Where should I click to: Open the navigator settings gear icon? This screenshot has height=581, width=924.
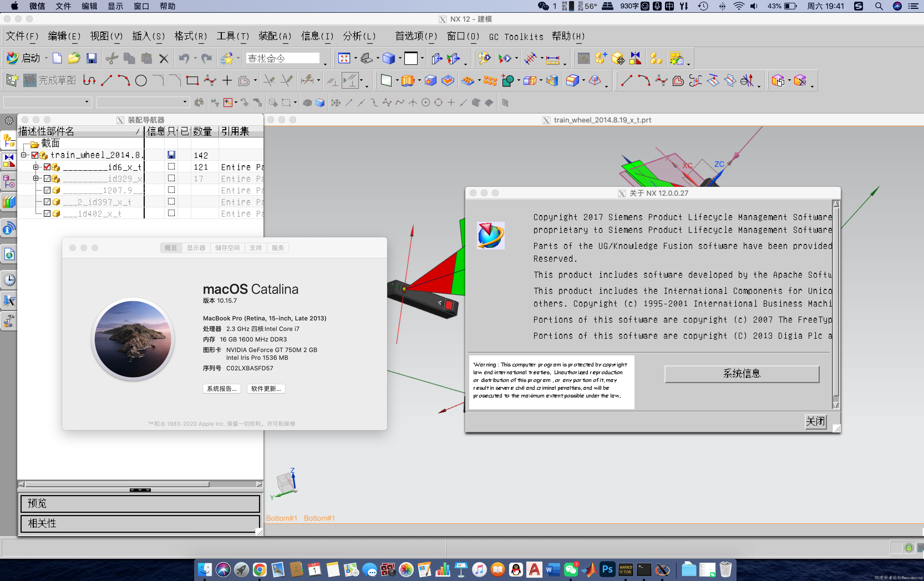pyautogui.click(x=8, y=120)
